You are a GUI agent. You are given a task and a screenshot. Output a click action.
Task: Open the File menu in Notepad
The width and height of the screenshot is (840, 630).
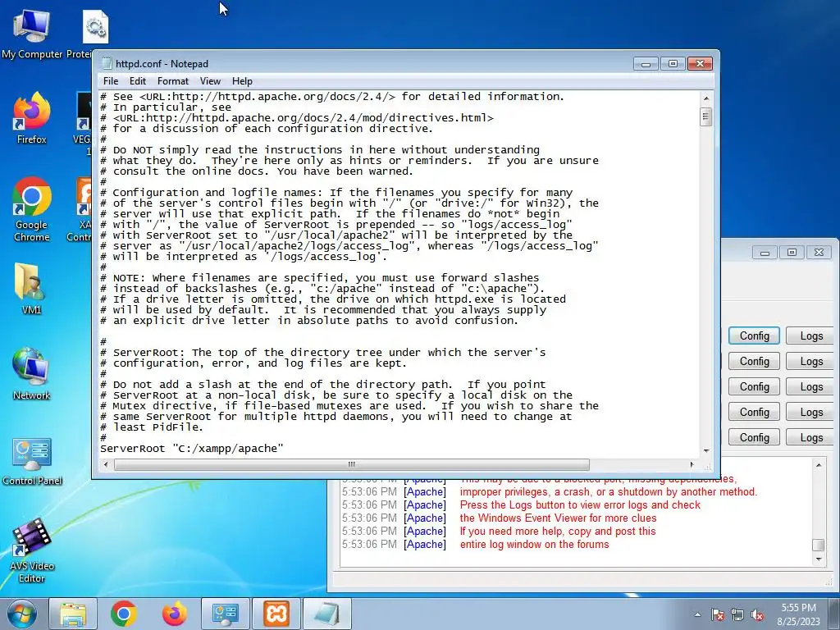(x=111, y=81)
